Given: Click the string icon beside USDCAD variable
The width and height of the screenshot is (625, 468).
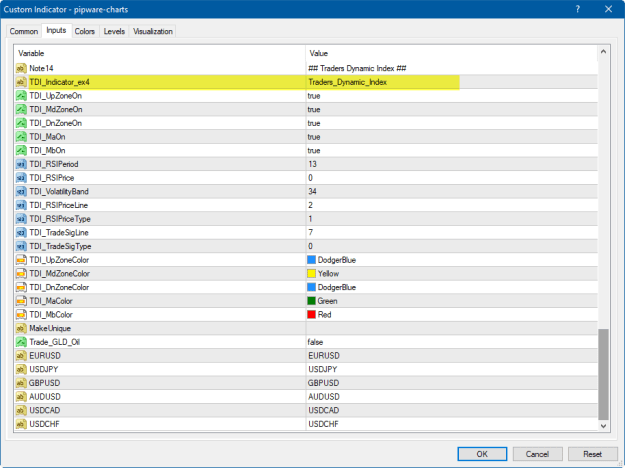Looking at the screenshot, I should coord(21,411).
